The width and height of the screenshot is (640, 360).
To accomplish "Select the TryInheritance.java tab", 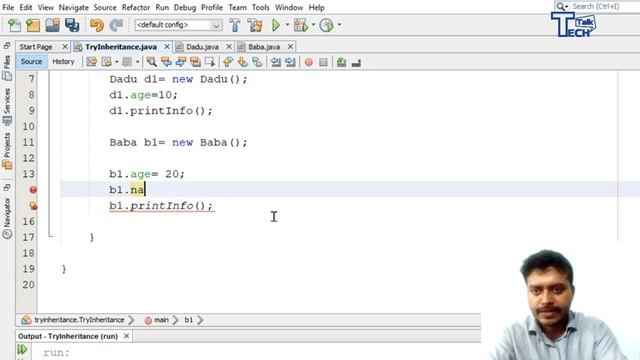I will coord(121,47).
